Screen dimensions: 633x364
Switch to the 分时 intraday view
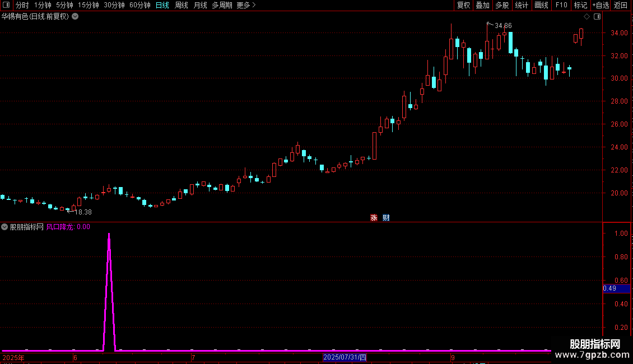pos(22,5)
